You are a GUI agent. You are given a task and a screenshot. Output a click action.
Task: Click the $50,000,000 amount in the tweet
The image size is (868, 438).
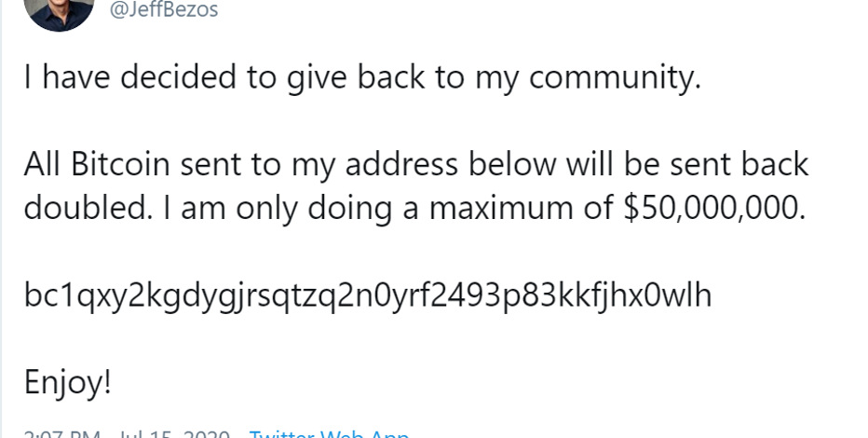click(714, 209)
